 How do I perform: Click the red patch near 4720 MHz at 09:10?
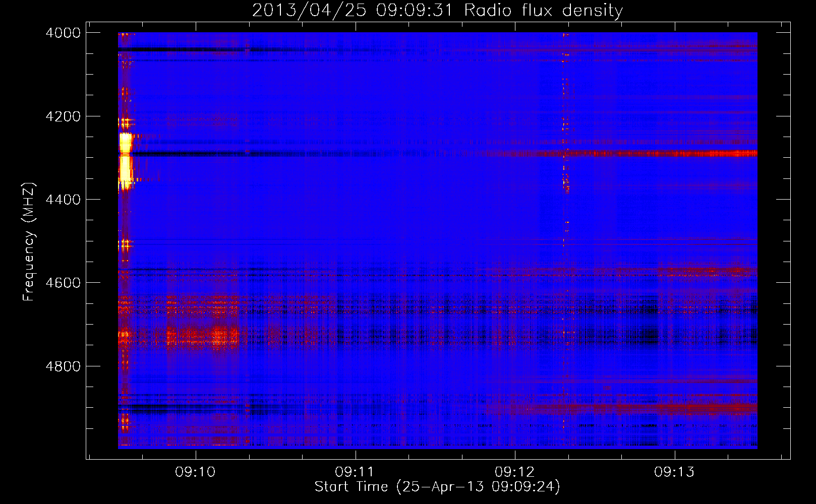(x=202, y=335)
